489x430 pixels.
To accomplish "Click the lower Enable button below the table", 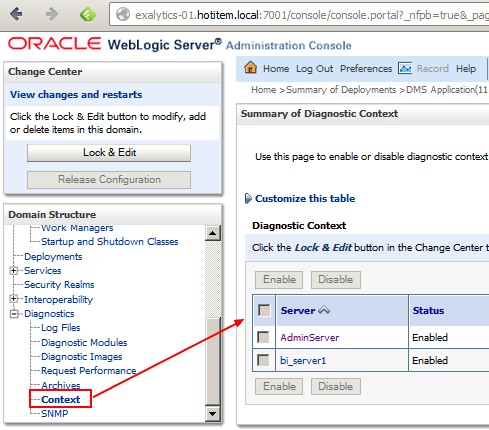I will pyautogui.click(x=279, y=386).
